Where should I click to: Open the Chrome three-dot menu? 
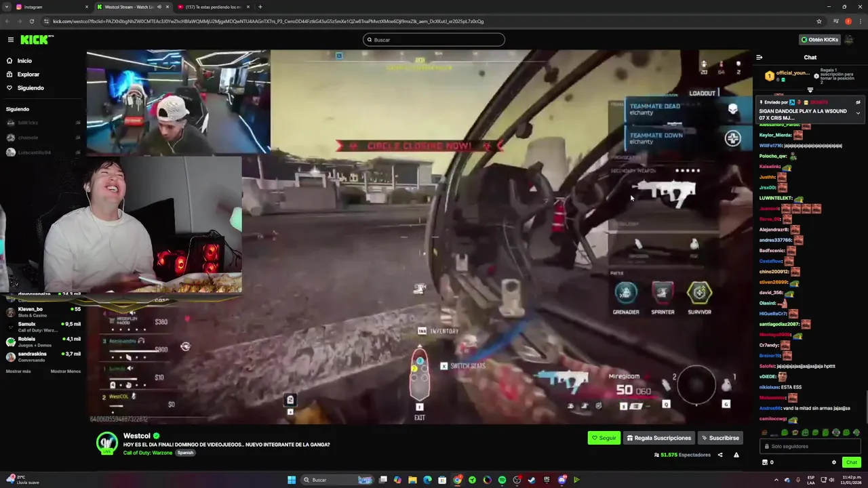[861, 21]
